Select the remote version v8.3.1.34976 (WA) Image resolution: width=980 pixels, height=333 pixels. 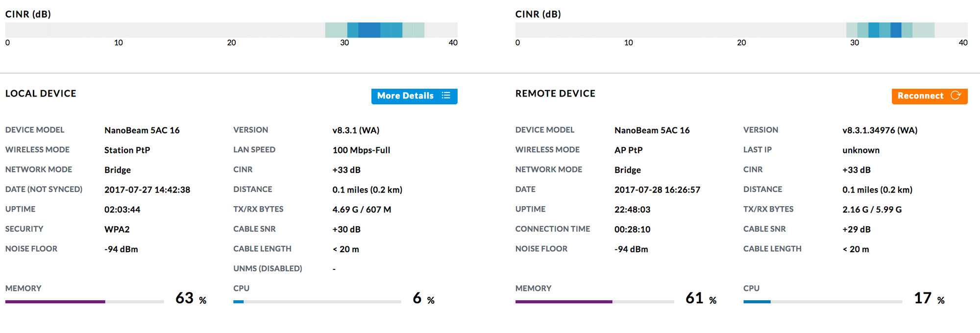tap(880, 130)
